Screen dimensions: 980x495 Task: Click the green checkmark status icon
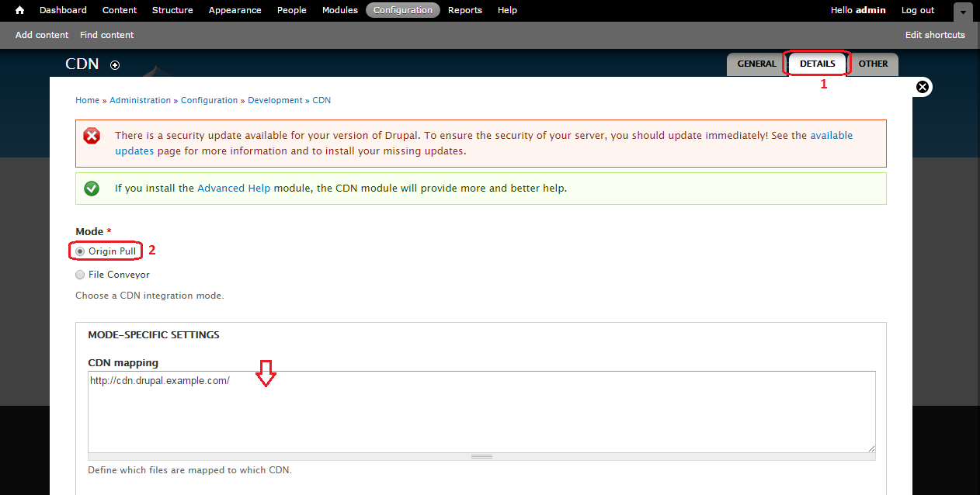tap(92, 189)
